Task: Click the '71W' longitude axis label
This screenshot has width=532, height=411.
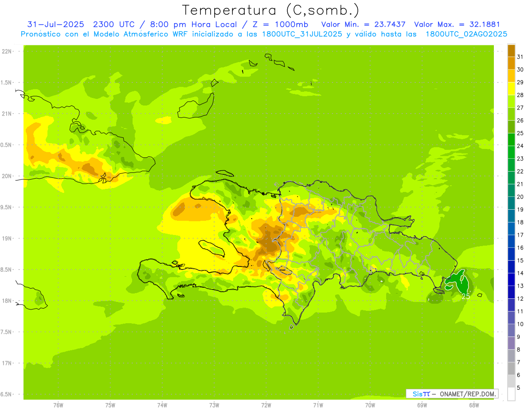Action: pyautogui.click(x=318, y=405)
